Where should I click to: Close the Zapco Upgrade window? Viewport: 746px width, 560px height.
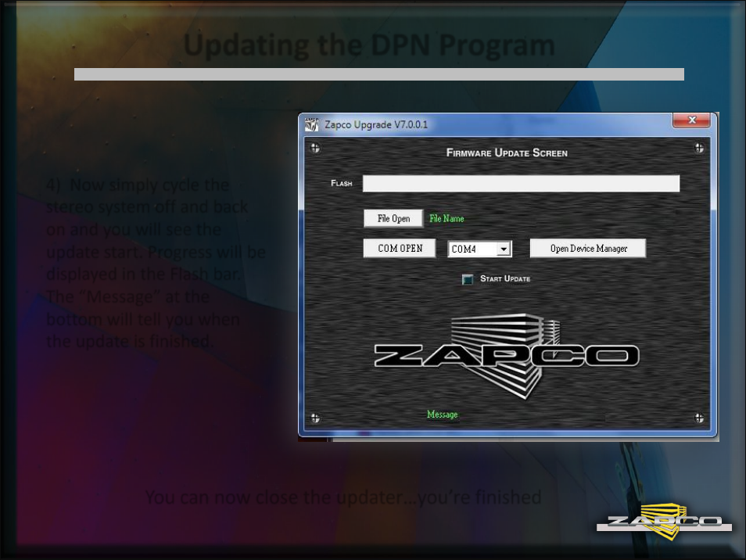tap(691, 120)
